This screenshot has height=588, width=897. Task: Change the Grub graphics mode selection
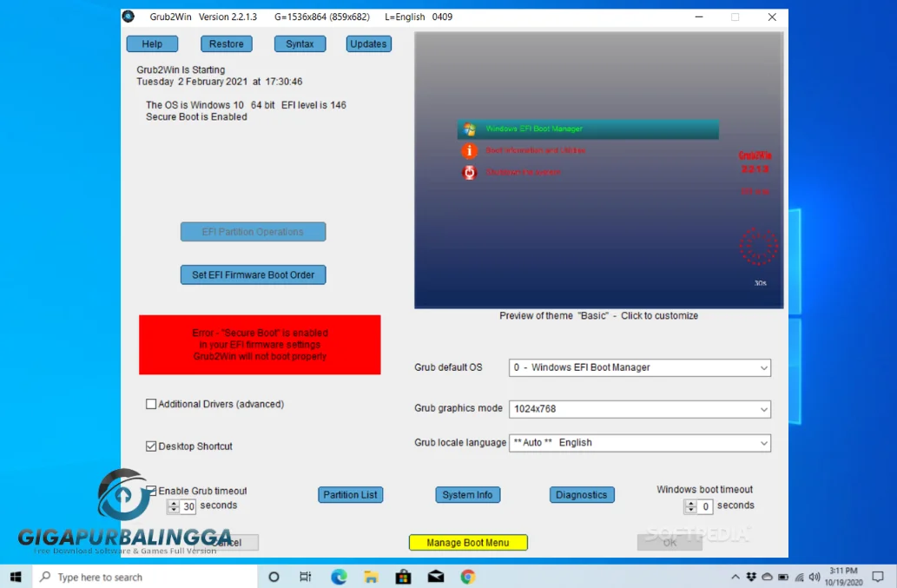(x=764, y=409)
